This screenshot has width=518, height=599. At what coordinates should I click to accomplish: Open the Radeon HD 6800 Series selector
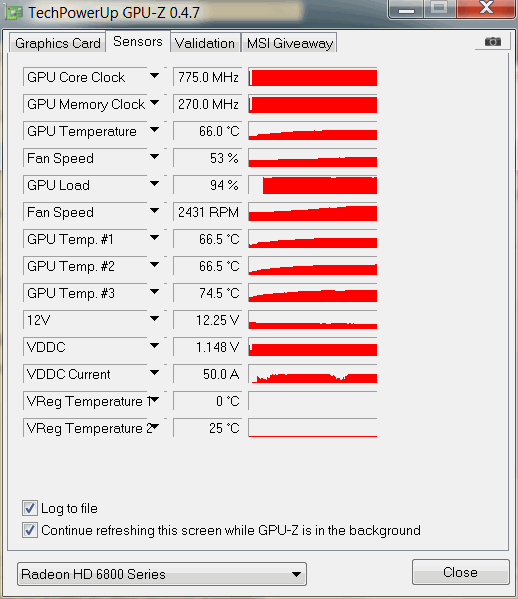click(162, 574)
